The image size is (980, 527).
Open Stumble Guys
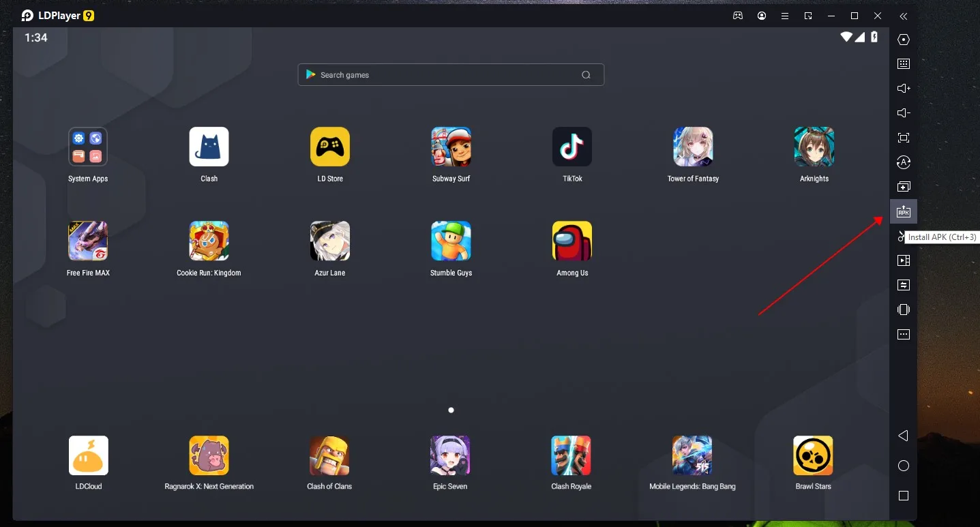451,241
